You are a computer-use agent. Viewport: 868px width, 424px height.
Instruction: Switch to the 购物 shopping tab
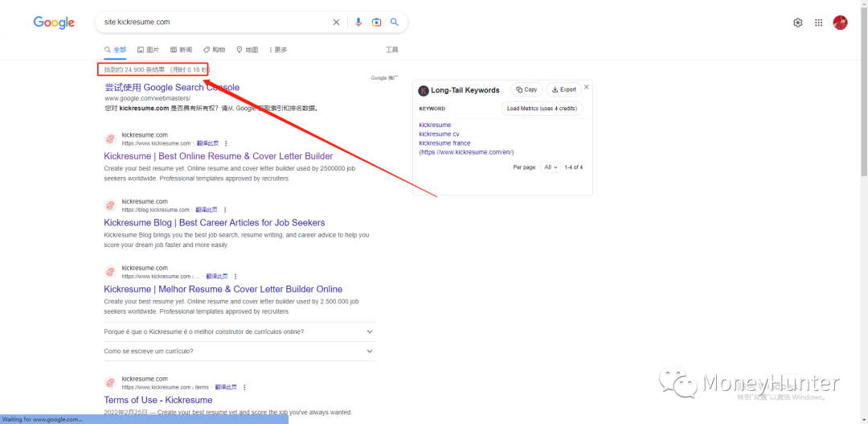pyautogui.click(x=215, y=50)
